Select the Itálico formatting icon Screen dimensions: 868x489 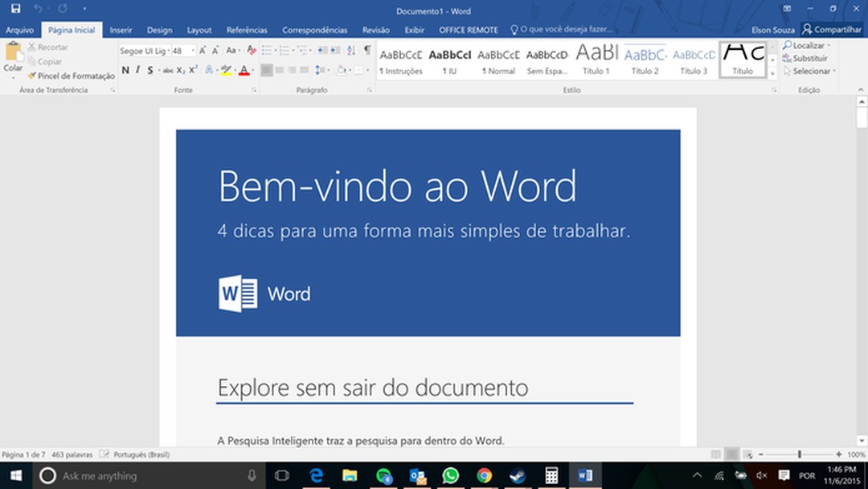coord(137,69)
